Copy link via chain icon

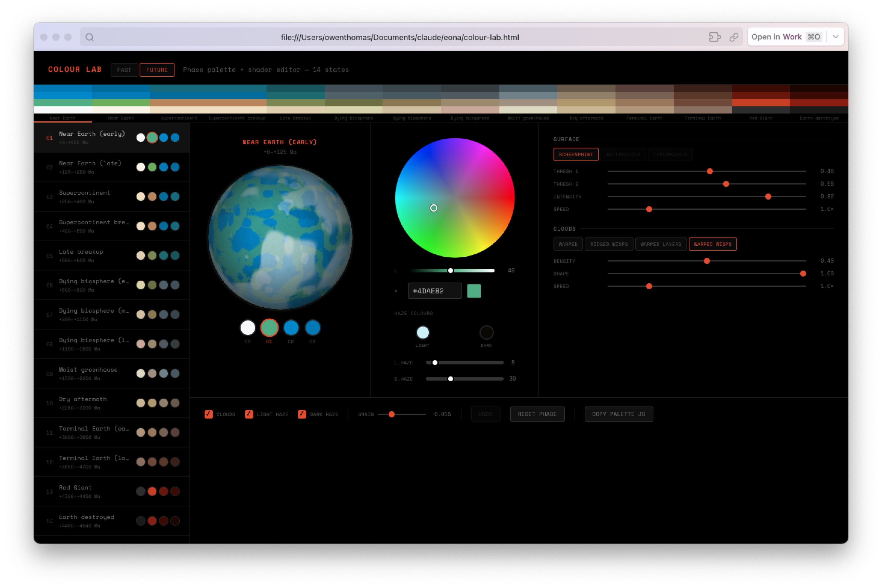(734, 37)
